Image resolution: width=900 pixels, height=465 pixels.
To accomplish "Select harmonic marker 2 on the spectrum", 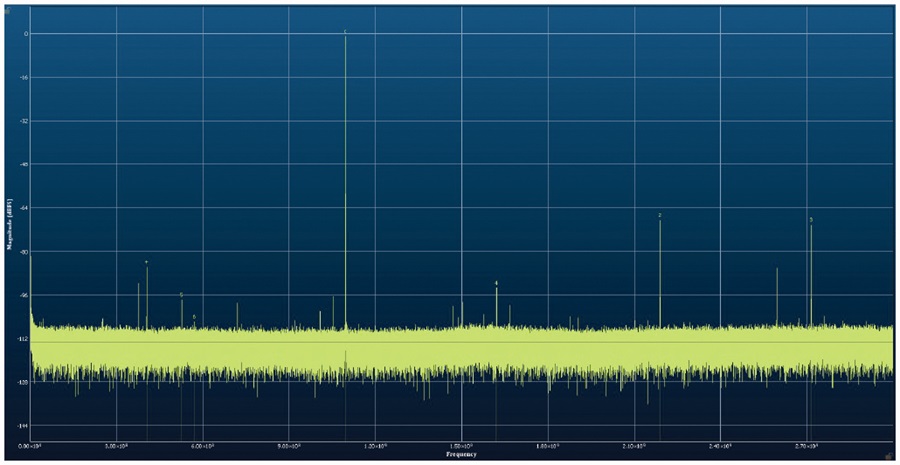I will coord(660,215).
